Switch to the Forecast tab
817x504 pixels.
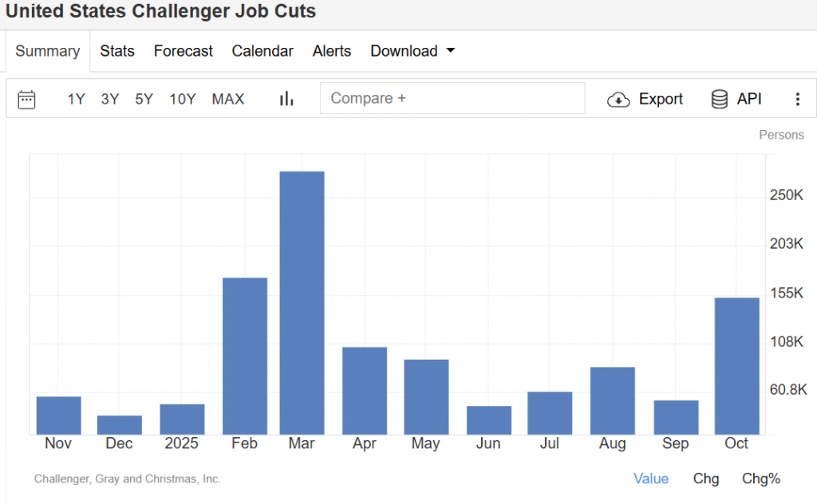(184, 51)
